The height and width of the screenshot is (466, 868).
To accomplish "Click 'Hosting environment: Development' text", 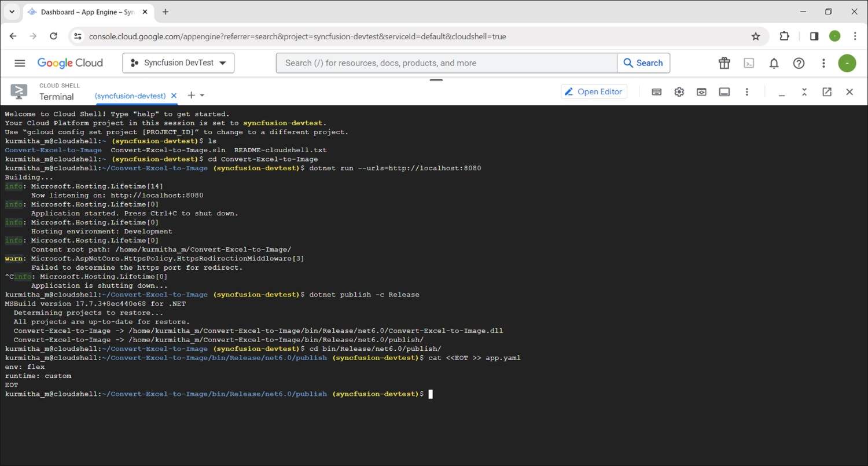I will coord(101,232).
